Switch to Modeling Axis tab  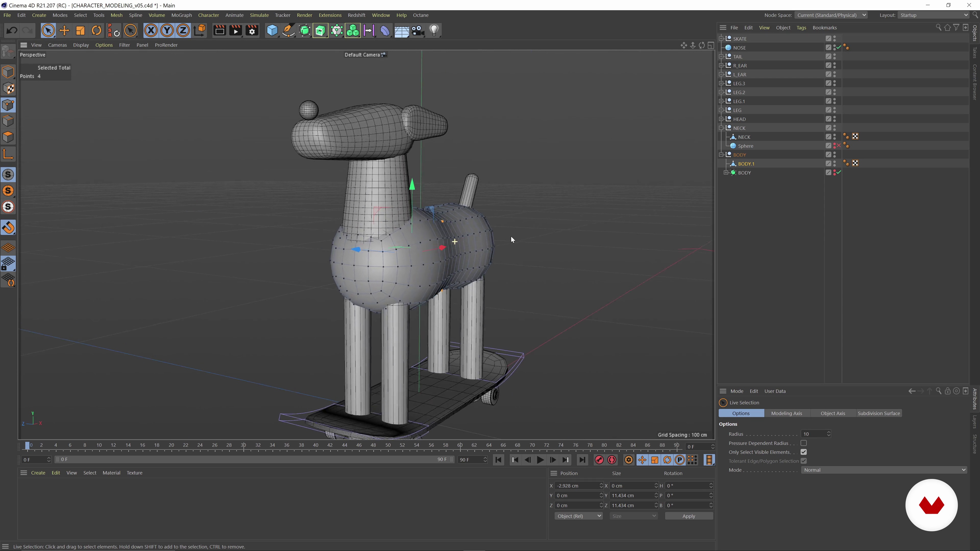[786, 413]
